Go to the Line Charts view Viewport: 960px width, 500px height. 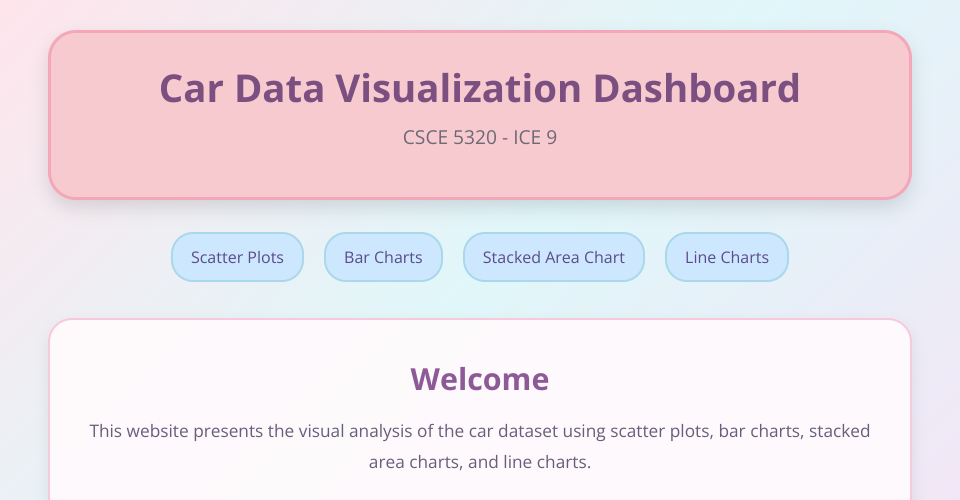click(x=726, y=257)
